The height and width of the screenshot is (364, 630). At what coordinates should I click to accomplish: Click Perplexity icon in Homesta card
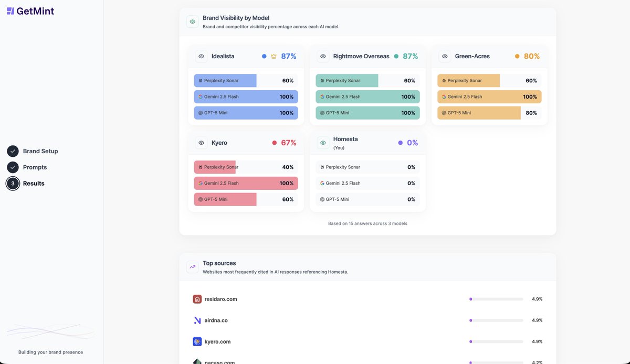click(x=322, y=167)
